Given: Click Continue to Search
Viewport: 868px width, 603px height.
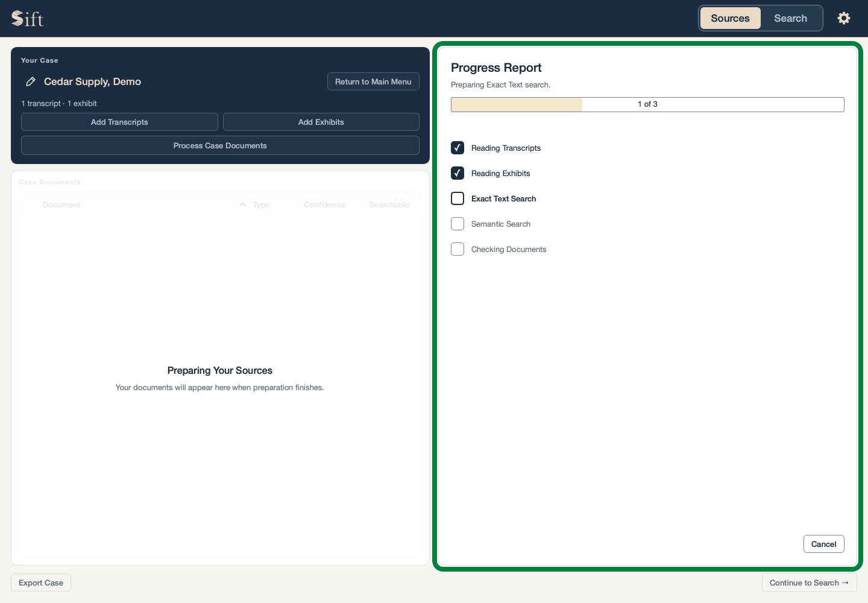Looking at the screenshot, I should 809,582.
